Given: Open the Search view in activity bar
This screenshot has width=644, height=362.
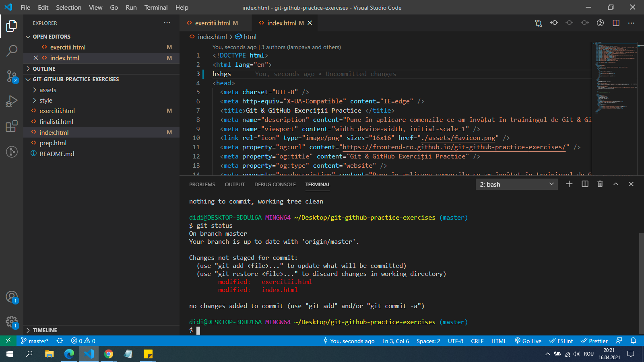Looking at the screenshot, I should pos(12,51).
